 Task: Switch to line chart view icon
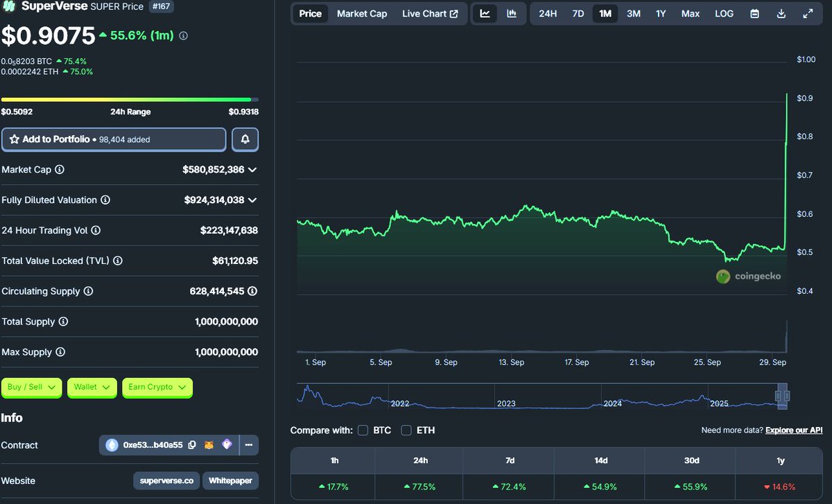click(x=485, y=14)
